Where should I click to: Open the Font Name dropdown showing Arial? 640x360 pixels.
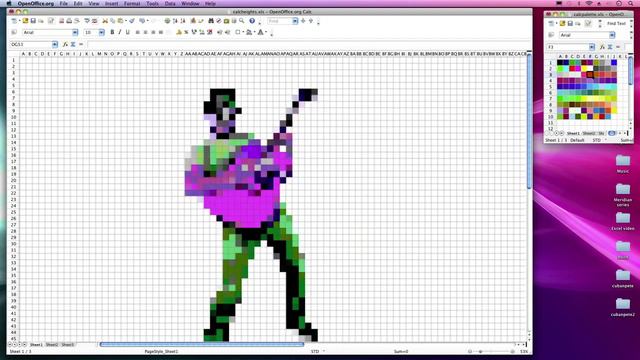tap(75, 32)
